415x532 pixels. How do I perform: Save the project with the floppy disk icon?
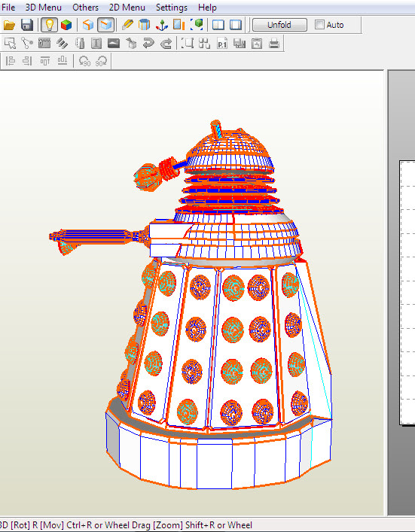click(x=27, y=25)
